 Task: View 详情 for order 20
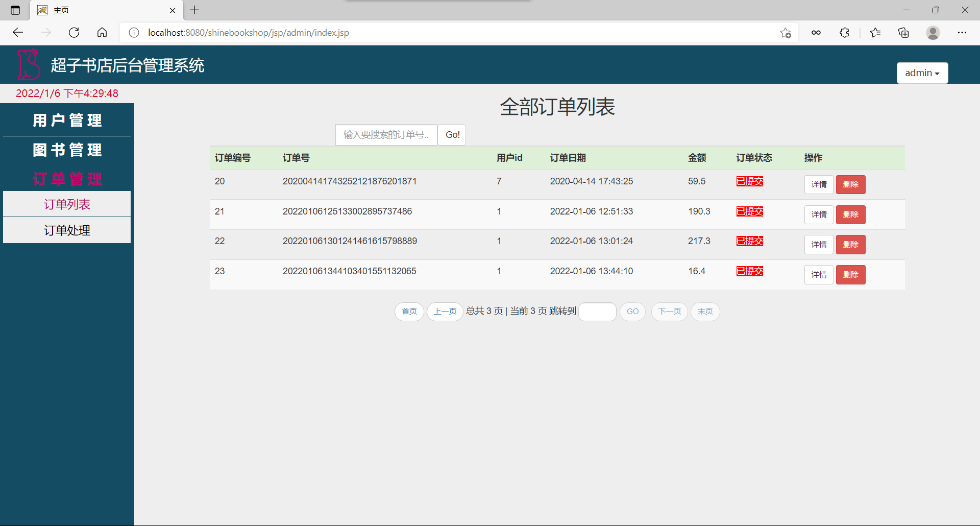(819, 184)
